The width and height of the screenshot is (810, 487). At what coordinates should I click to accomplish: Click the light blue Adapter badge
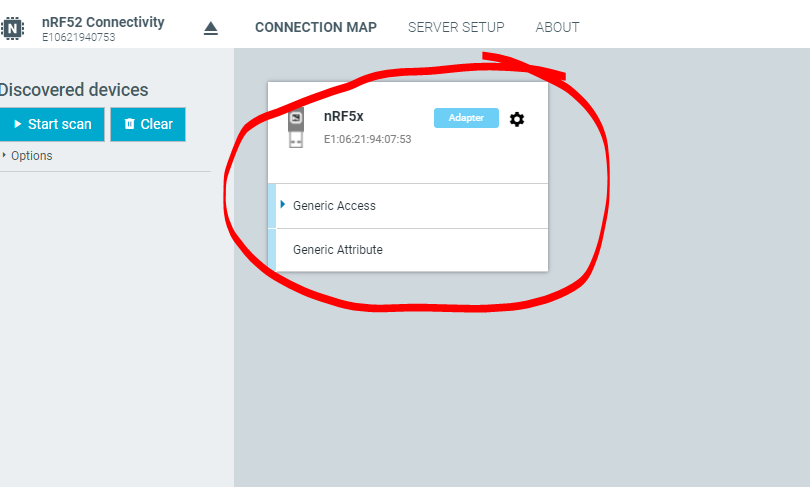point(466,118)
